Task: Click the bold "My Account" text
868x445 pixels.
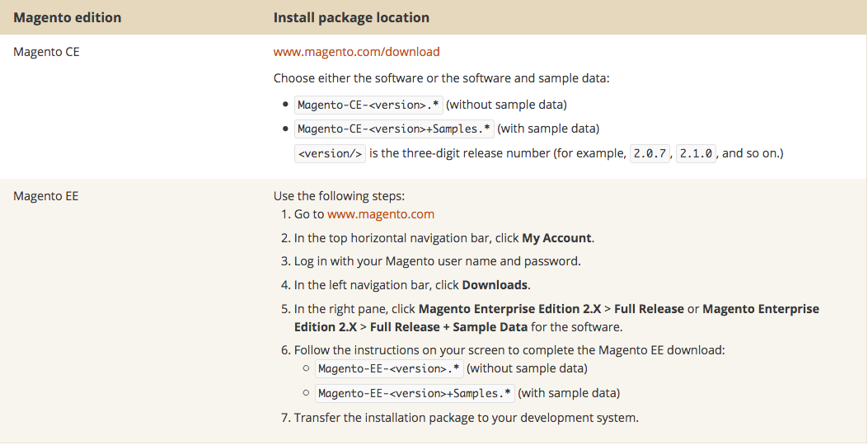Action: click(556, 238)
